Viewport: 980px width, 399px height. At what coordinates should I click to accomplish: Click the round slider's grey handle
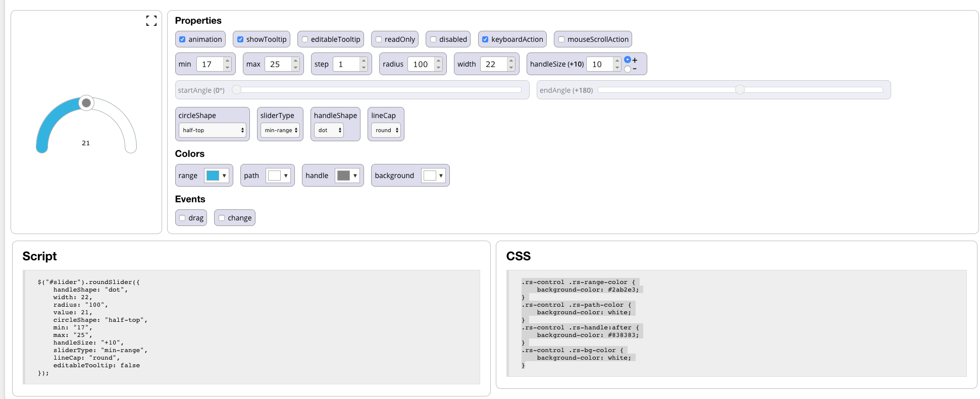(x=86, y=103)
